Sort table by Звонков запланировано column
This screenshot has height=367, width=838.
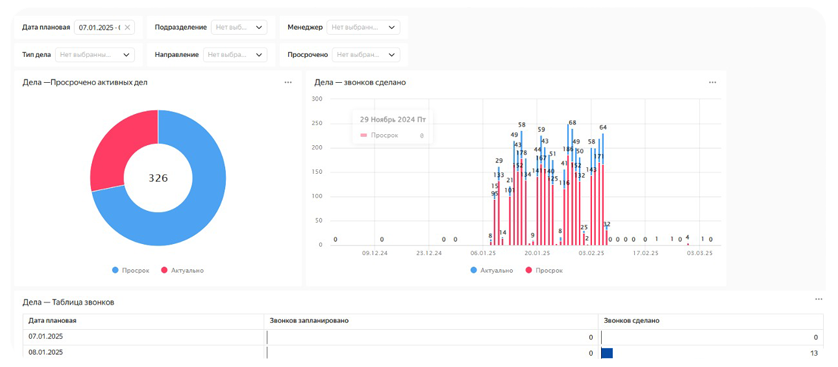309,321
